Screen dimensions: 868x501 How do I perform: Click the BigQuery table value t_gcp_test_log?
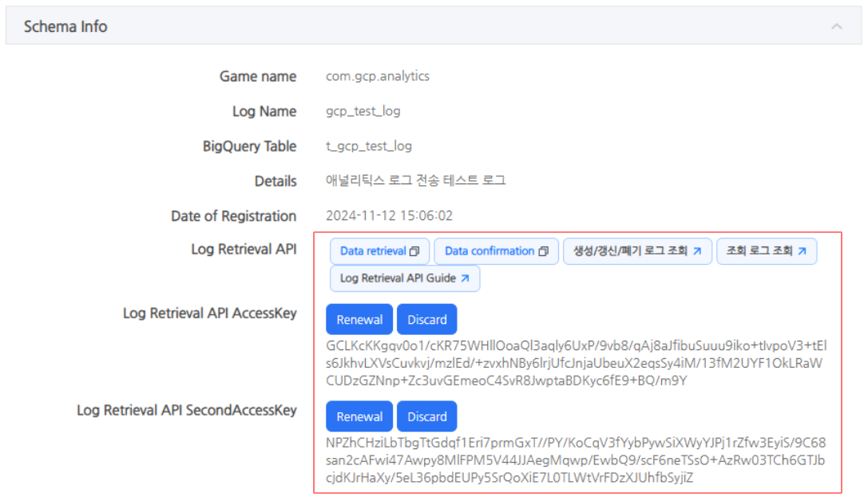click(x=368, y=147)
